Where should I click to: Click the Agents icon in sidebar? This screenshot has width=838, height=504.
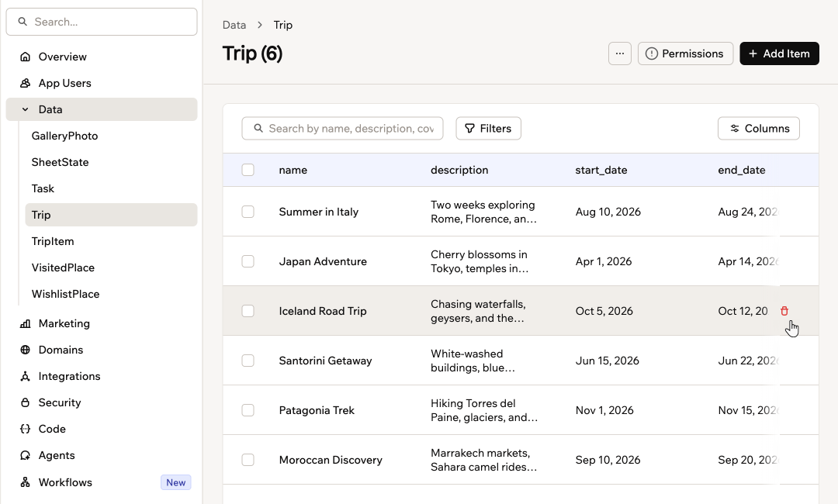pos(25,455)
